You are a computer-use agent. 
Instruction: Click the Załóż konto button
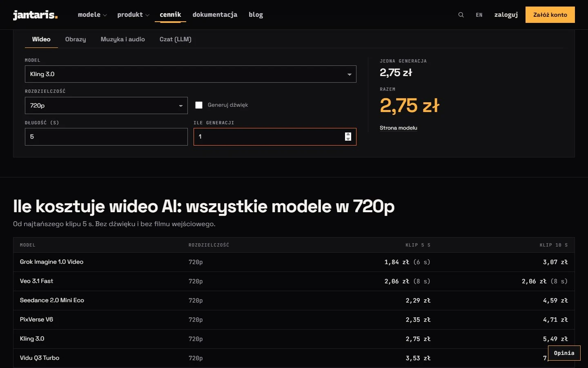(550, 15)
